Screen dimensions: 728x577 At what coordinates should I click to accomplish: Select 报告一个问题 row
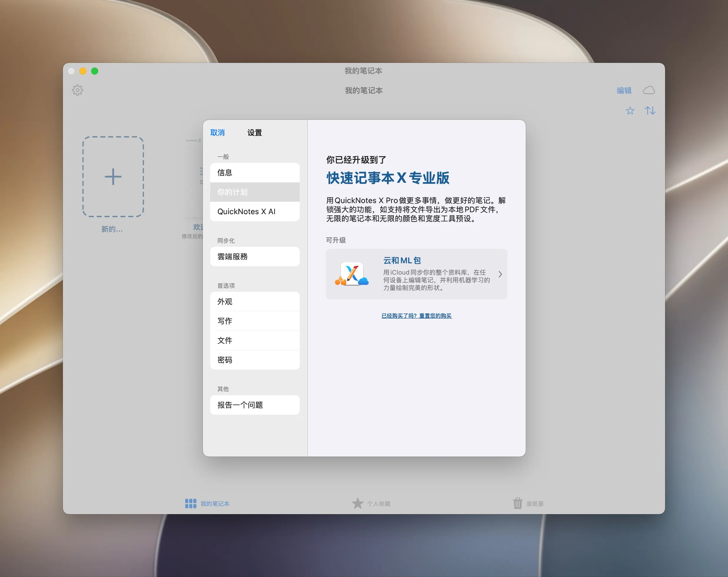coord(255,405)
